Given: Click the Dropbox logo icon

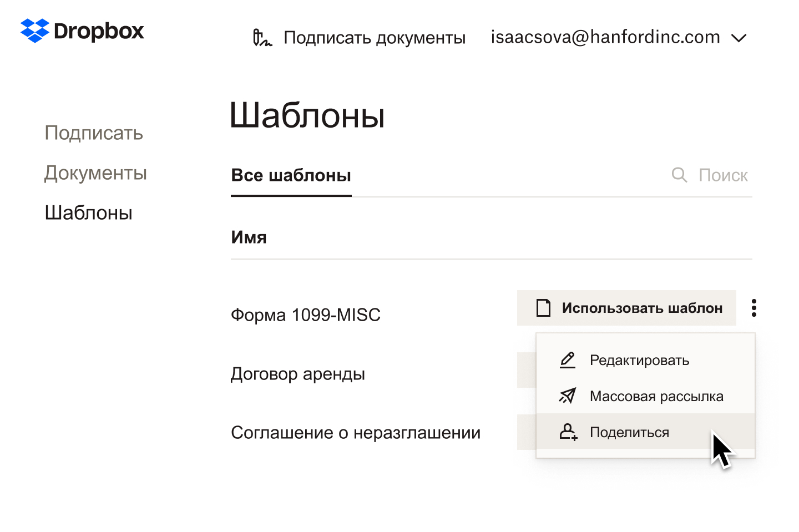Looking at the screenshot, I should (34, 31).
